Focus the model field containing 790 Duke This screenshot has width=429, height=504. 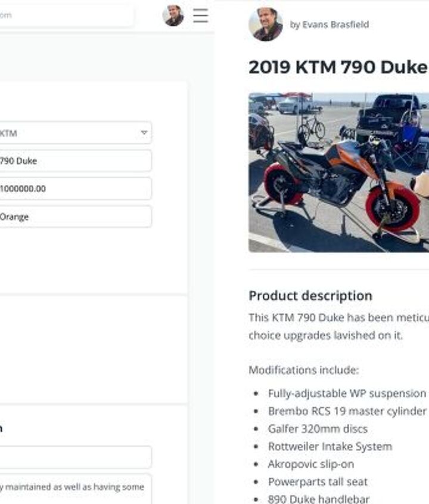click(74, 160)
